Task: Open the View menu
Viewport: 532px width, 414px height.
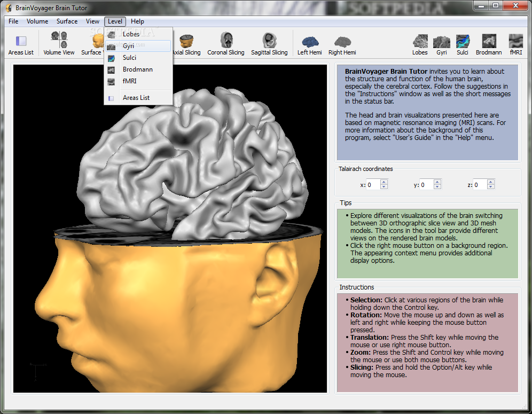Action: (92, 21)
